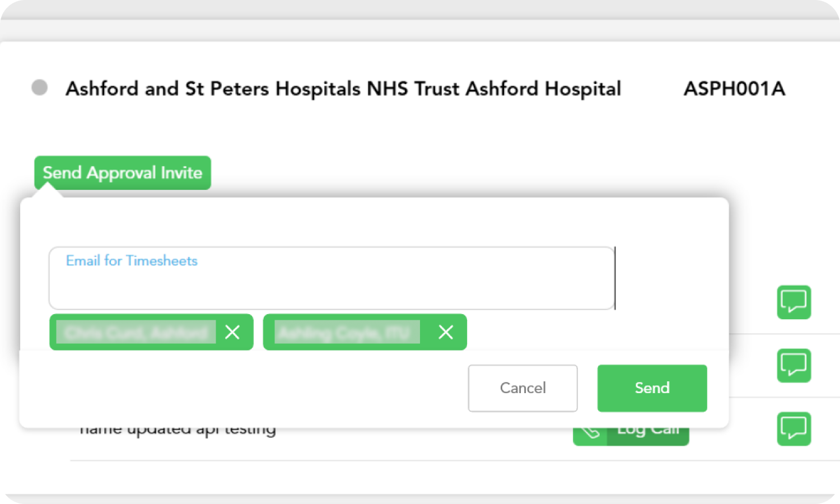Click the partially hidden Log Call button
Image resolution: width=840 pixels, height=504 pixels.
click(x=648, y=433)
